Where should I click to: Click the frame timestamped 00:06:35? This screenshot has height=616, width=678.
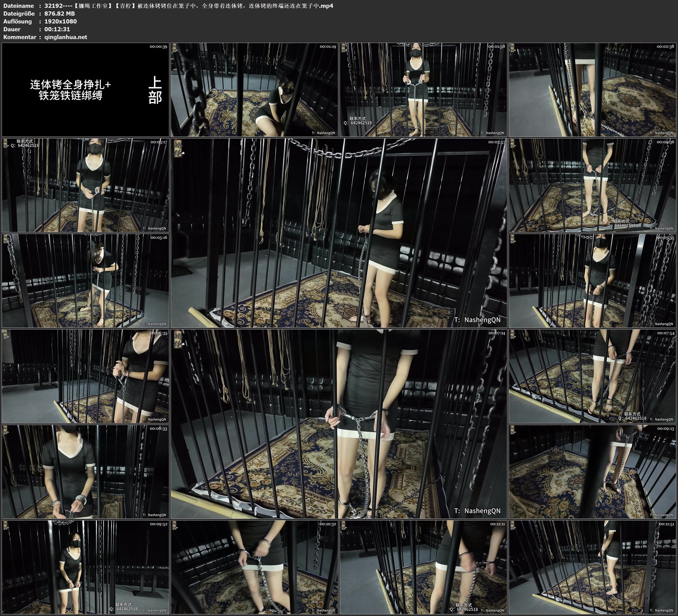(85, 376)
